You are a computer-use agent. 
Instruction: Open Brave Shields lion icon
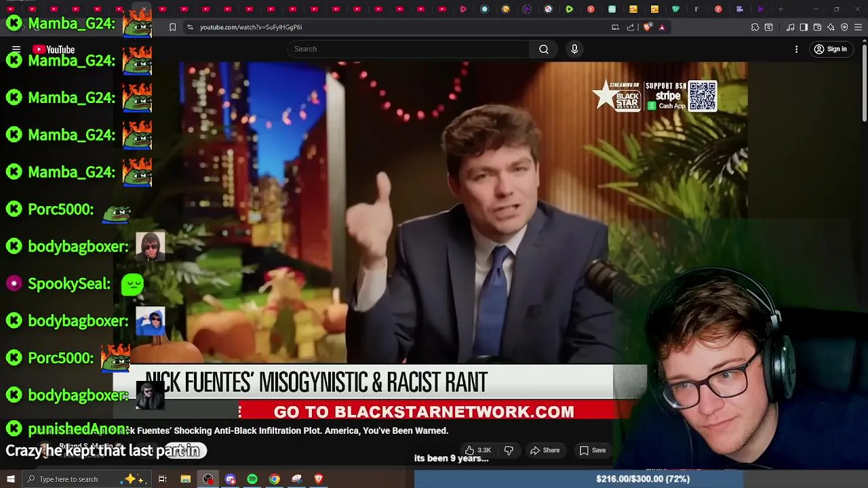[647, 27]
